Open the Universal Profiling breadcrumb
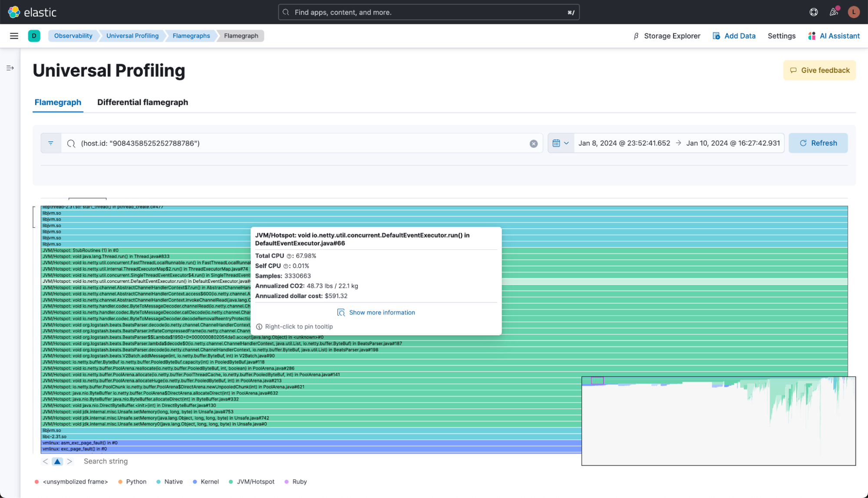Image resolution: width=868 pixels, height=498 pixels. [132, 36]
